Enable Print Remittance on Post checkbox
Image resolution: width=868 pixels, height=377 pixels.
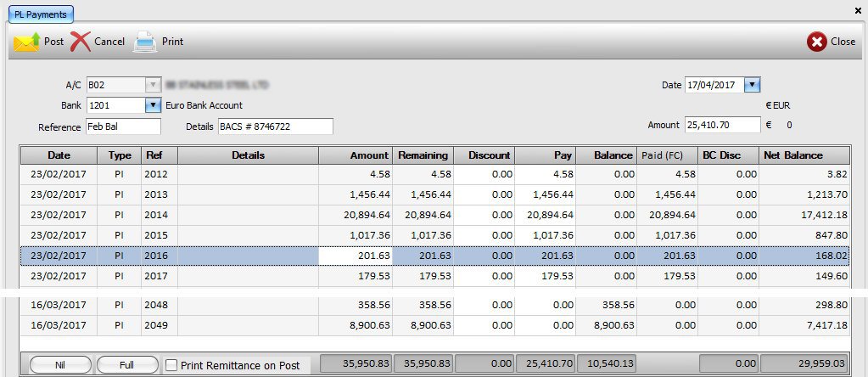(171, 365)
